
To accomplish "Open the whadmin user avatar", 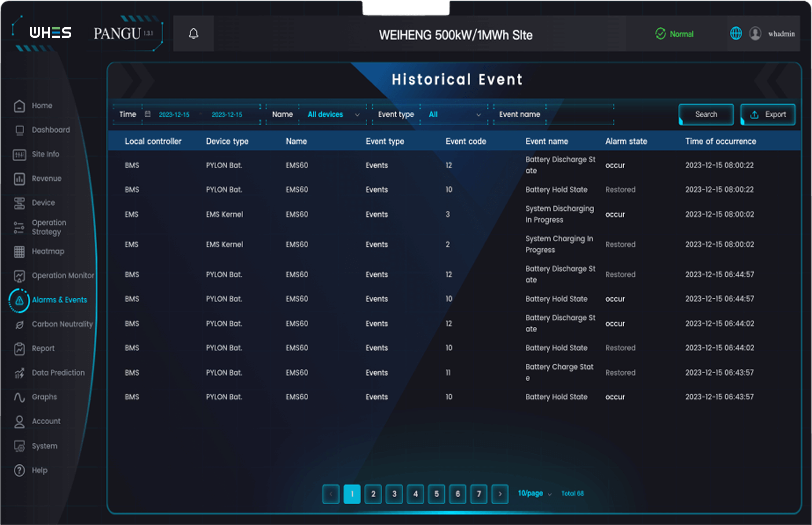I will (x=755, y=33).
